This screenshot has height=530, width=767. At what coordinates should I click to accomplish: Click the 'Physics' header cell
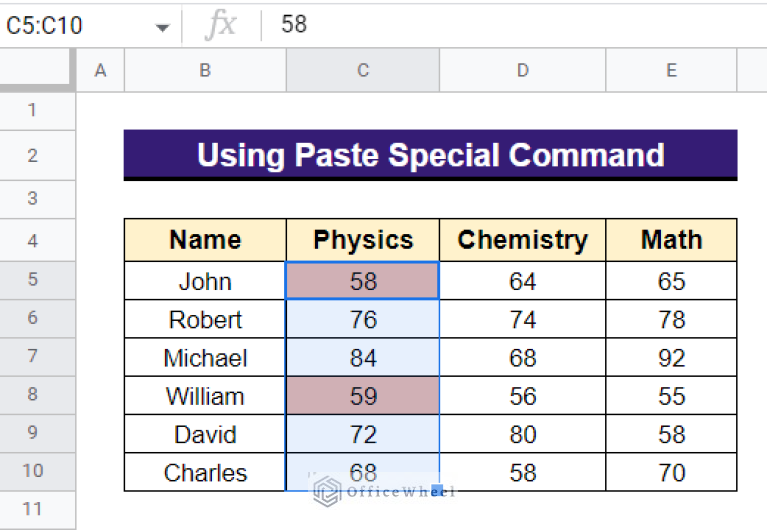[362, 240]
